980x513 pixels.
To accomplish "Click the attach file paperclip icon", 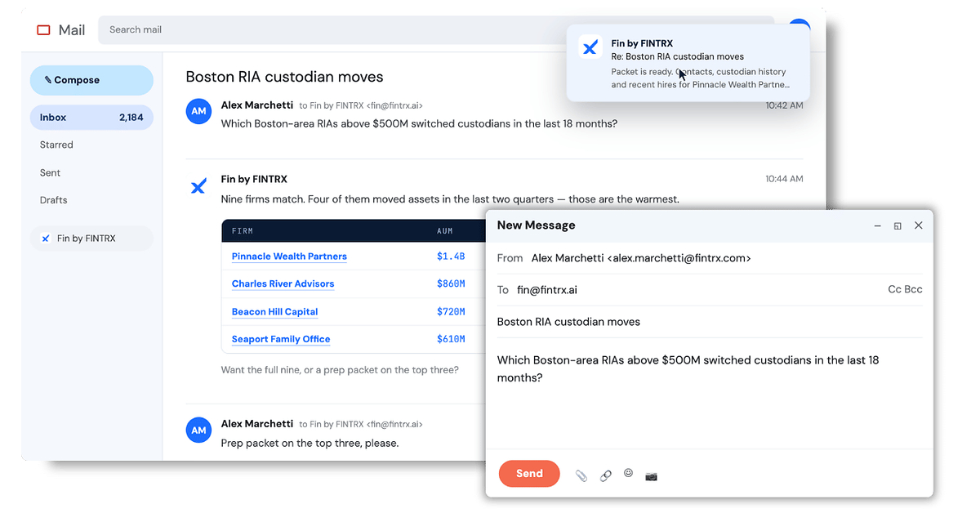I will click(581, 475).
